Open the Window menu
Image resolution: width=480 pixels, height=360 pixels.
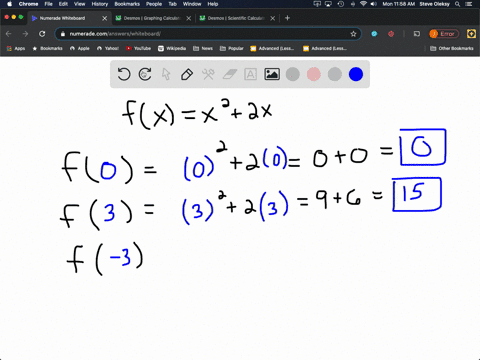pyautogui.click(x=192, y=4)
